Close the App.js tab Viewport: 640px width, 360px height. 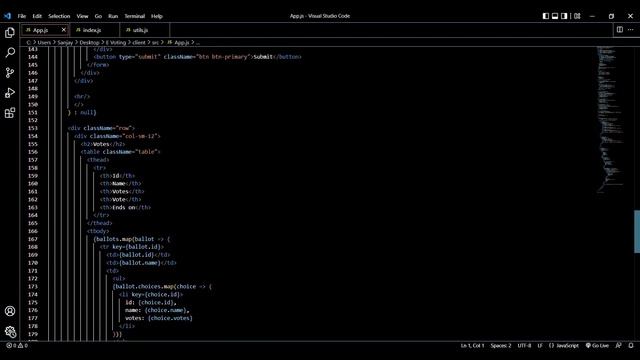pyautogui.click(x=64, y=30)
